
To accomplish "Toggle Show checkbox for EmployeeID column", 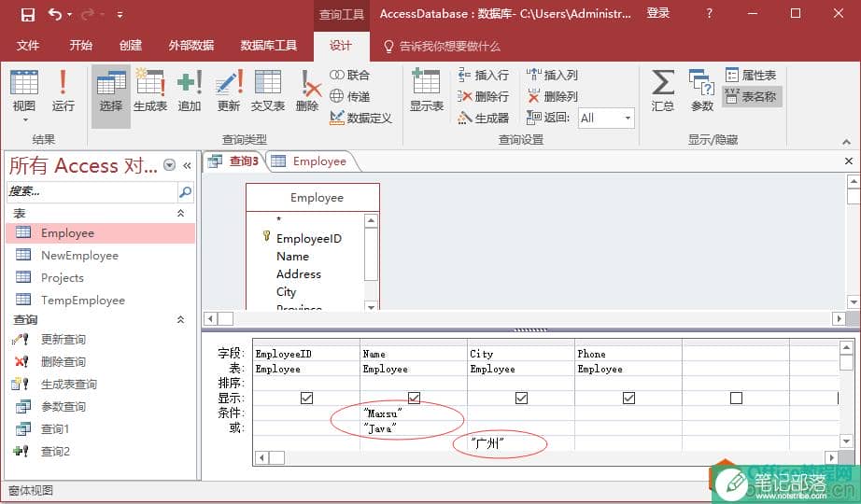I will tap(307, 398).
